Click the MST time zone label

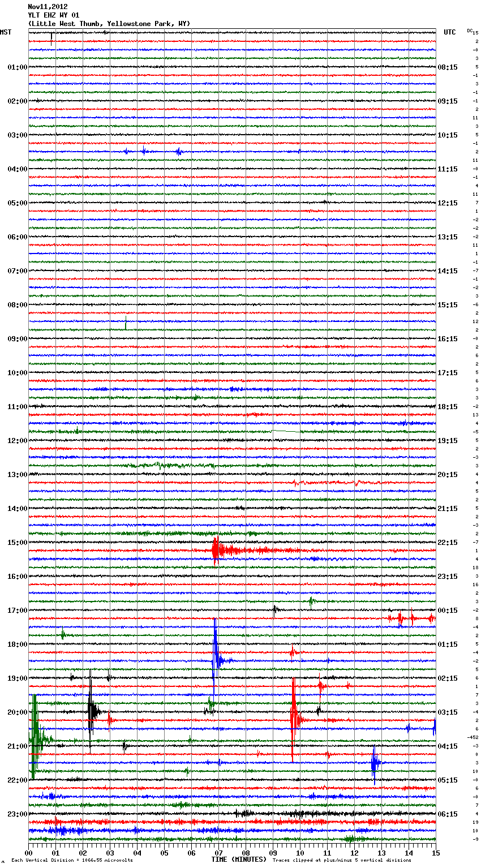6,32
